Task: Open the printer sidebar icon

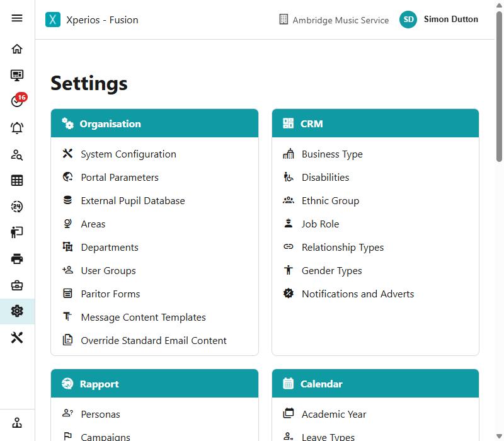Action: [x=17, y=259]
